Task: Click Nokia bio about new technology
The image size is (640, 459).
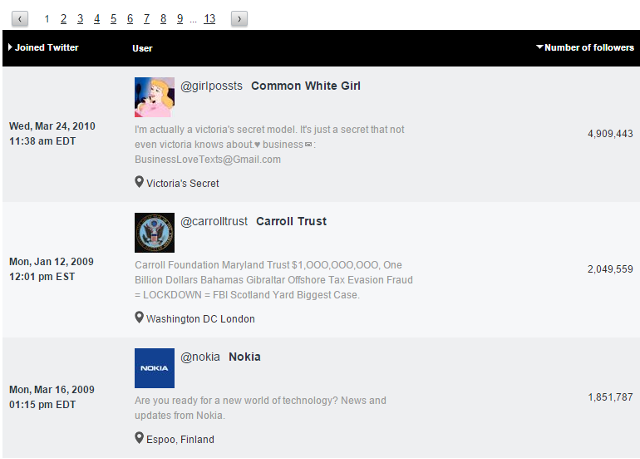Action: pyautogui.click(x=260, y=408)
